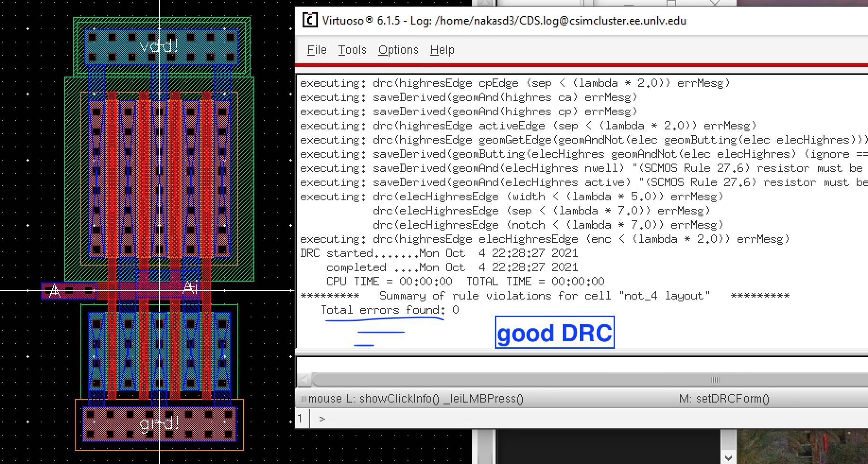Open the Help menu
Viewport: 868px width, 464px height.
point(442,50)
